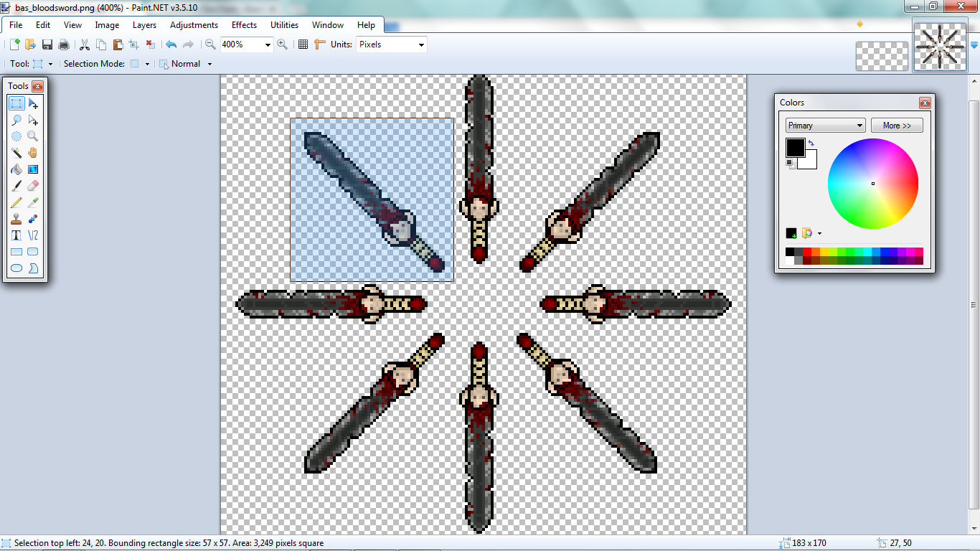Expand the Units Pixels dropdown

tap(421, 44)
